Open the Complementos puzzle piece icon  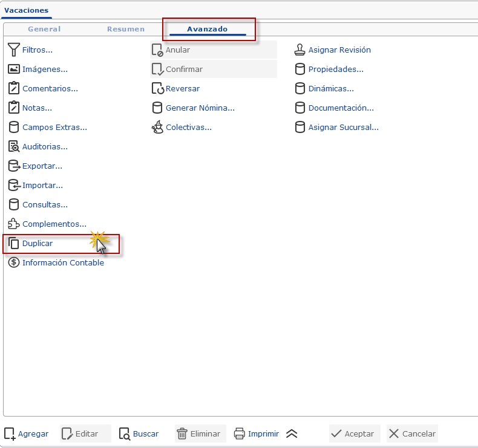click(x=14, y=224)
